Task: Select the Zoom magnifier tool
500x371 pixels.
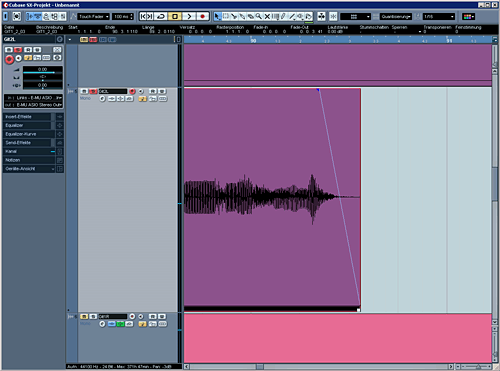Action: [x=259, y=16]
